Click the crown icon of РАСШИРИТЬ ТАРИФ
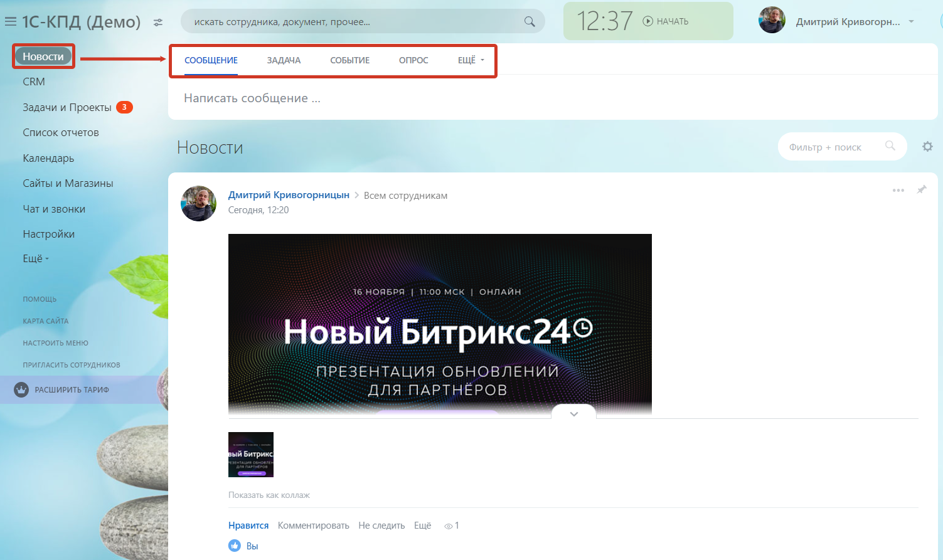943x560 pixels. pos(21,389)
